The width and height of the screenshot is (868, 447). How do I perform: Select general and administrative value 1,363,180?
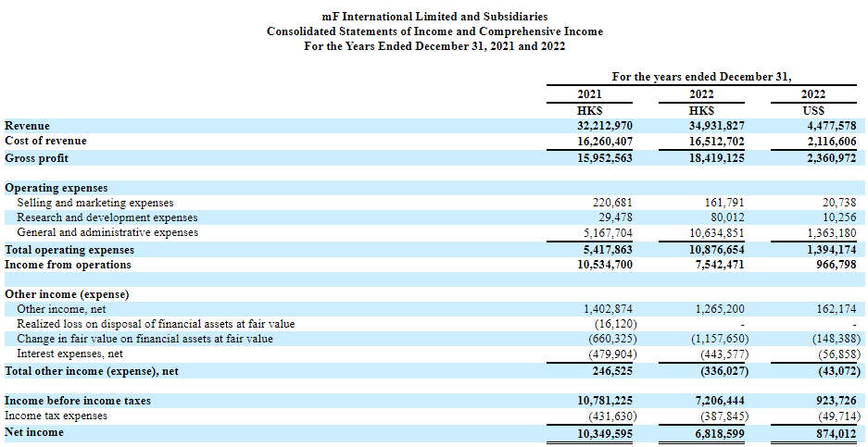pyautogui.click(x=832, y=233)
